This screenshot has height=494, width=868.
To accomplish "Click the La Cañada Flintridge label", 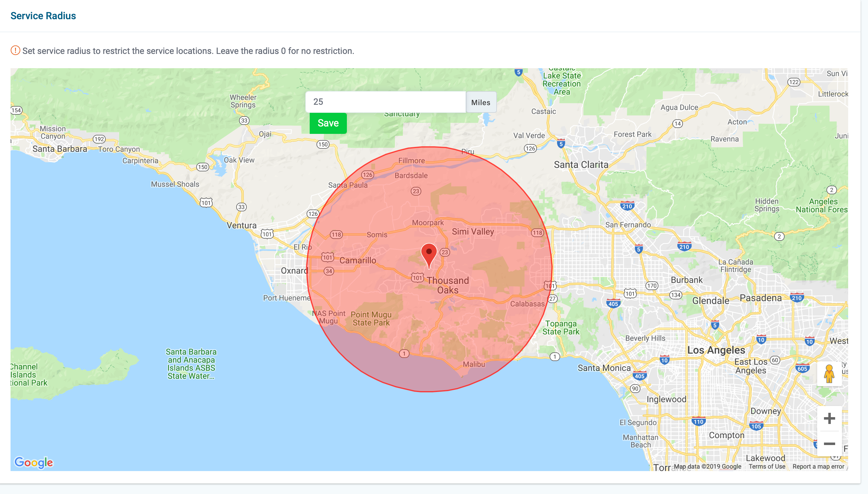I will click(736, 266).
